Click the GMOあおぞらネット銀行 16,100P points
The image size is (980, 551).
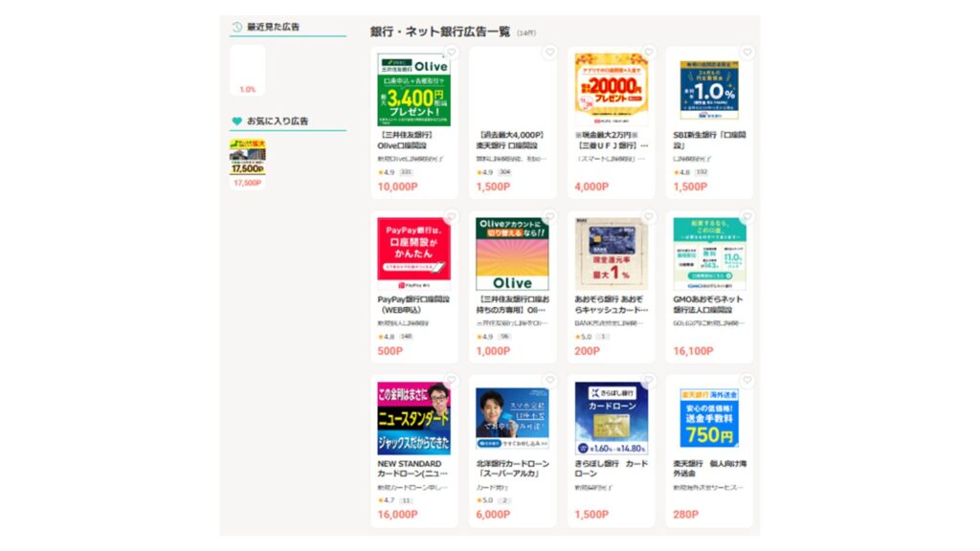click(693, 351)
